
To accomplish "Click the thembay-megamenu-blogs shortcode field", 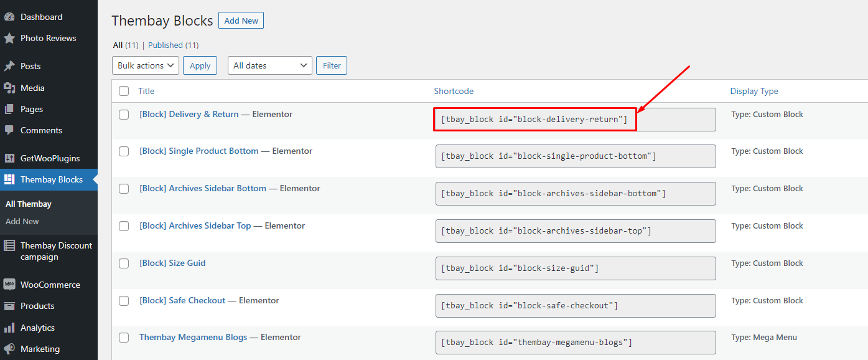I will pyautogui.click(x=576, y=343).
